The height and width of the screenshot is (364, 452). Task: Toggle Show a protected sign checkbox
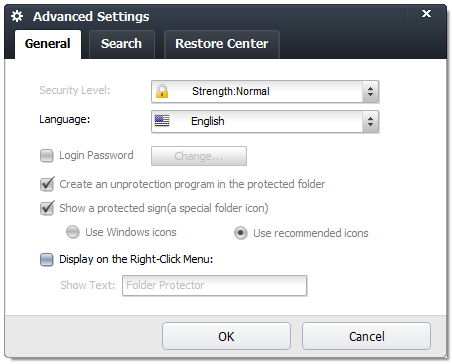[x=47, y=208]
